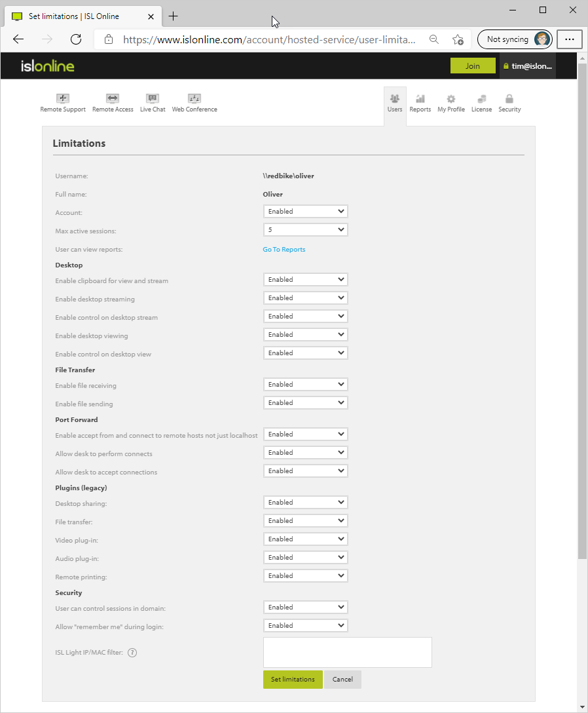The height and width of the screenshot is (713, 588).
Task: Open the Remote printing dropdown
Action: [305, 576]
